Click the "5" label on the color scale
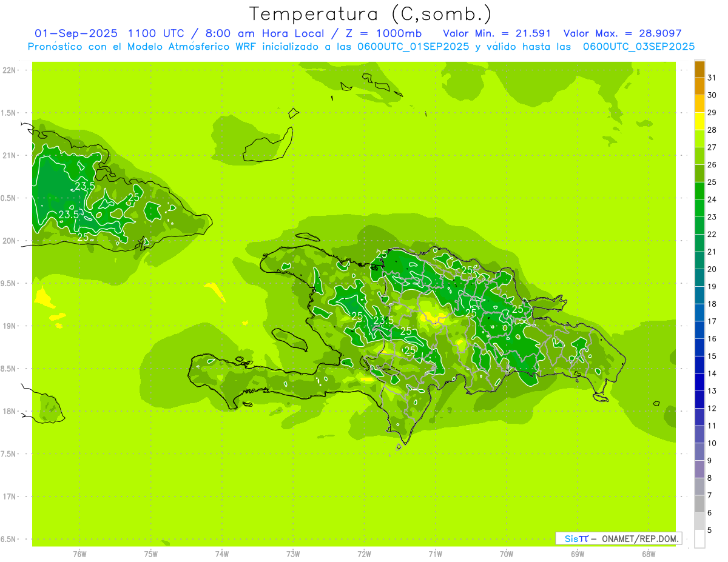This screenshot has height=562, width=728. [x=710, y=530]
